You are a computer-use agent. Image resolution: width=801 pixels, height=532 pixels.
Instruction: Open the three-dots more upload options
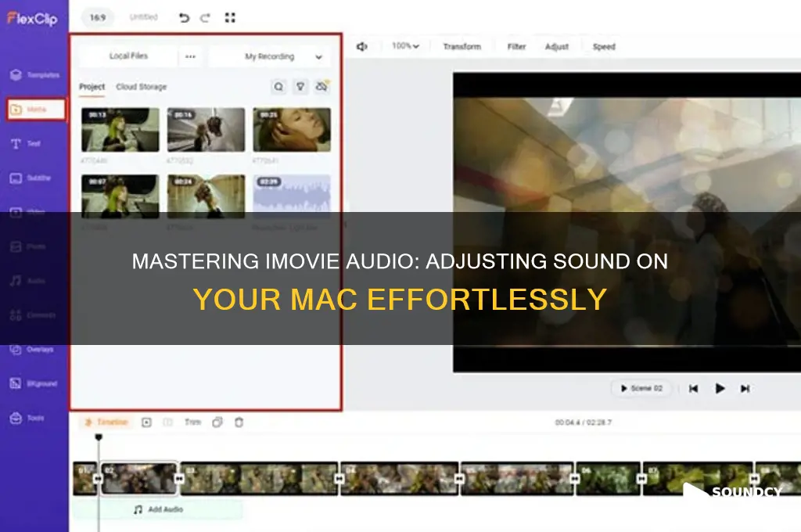click(190, 56)
